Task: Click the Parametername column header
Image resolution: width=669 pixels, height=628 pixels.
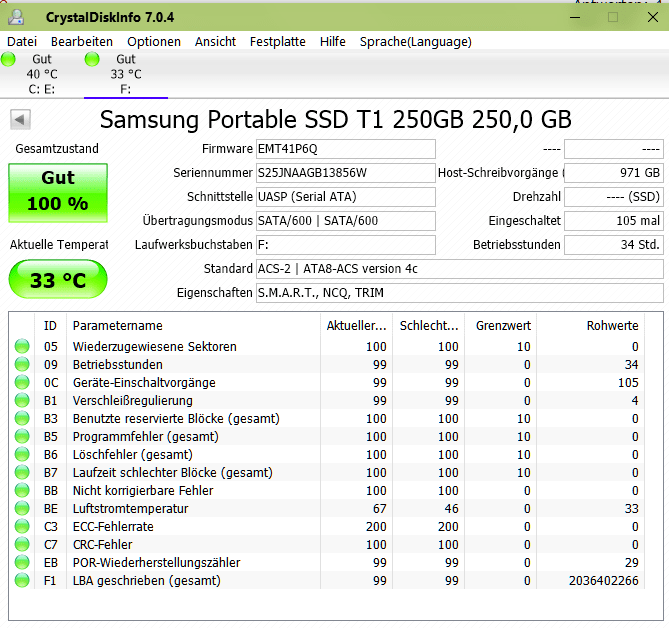Action: coord(193,326)
